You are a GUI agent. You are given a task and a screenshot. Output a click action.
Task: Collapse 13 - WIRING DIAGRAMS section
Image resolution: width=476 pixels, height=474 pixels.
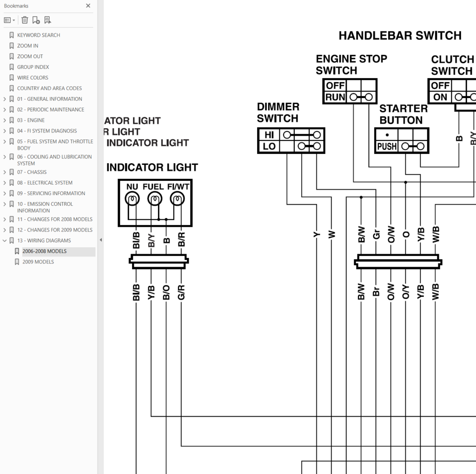click(x=5, y=240)
